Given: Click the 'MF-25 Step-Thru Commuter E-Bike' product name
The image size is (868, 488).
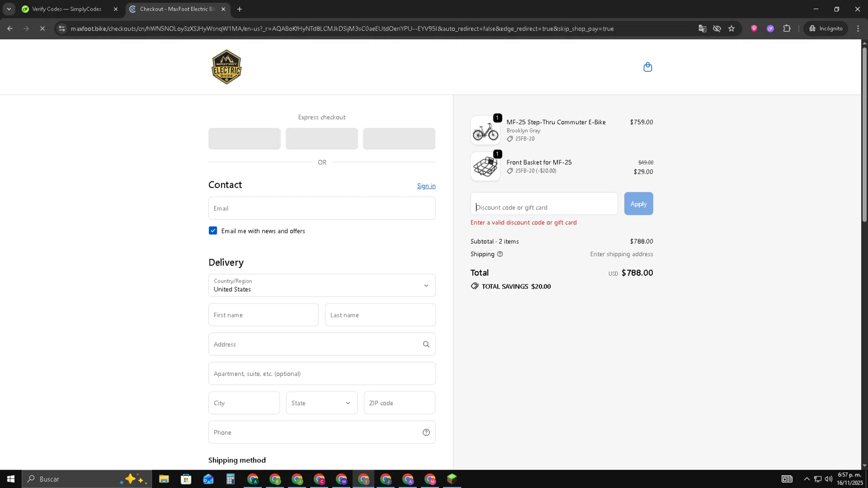Looking at the screenshot, I should pyautogui.click(x=556, y=122).
